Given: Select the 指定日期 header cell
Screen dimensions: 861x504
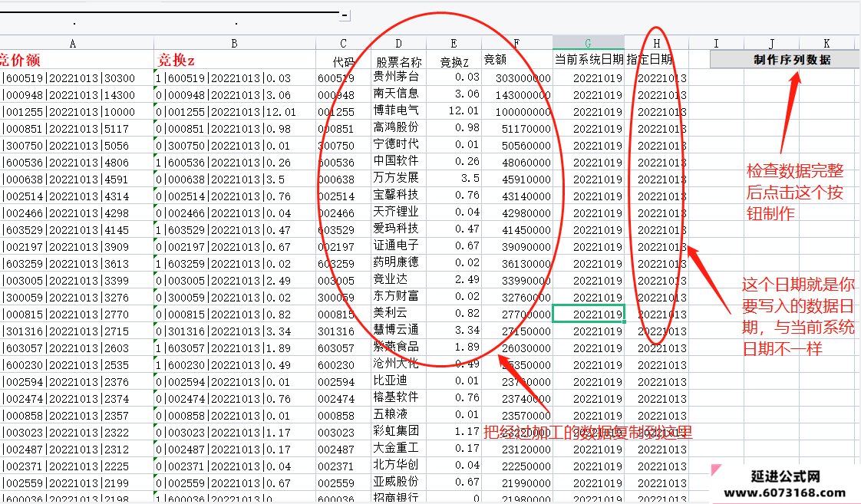Looking at the screenshot, I should click(656, 60).
